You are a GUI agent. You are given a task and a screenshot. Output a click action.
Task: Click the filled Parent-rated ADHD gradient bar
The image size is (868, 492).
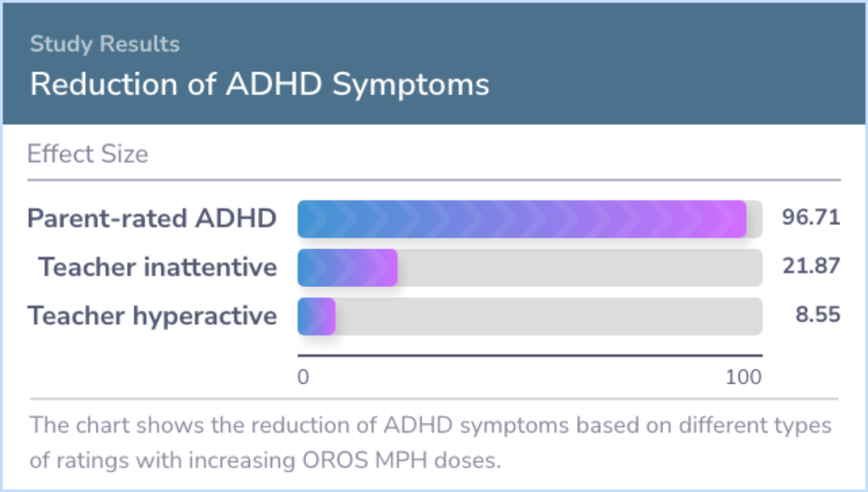click(x=521, y=219)
